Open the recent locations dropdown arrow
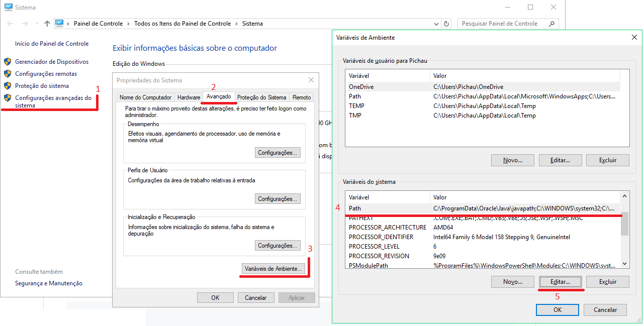This screenshot has width=644, height=326. click(x=36, y=24)
